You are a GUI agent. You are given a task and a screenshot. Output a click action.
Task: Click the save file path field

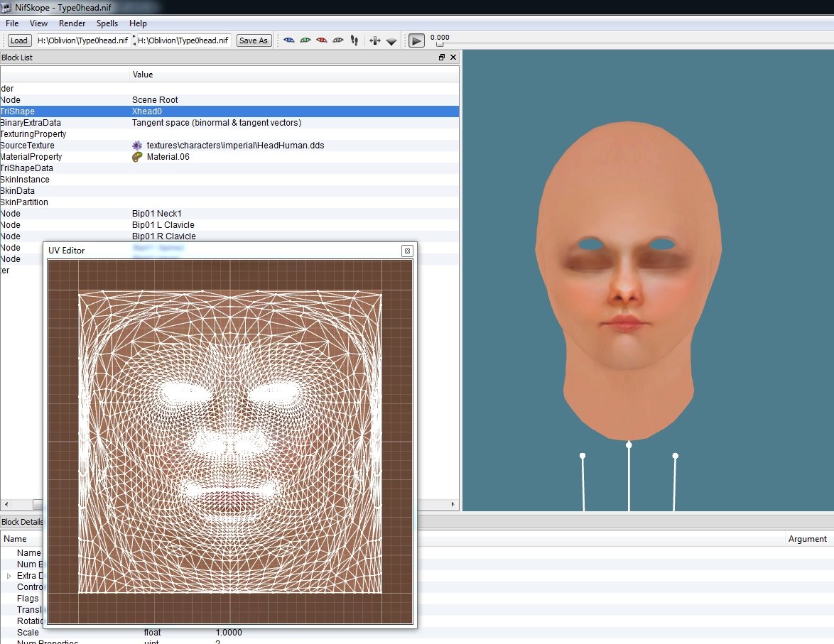(x=184, y=40)
